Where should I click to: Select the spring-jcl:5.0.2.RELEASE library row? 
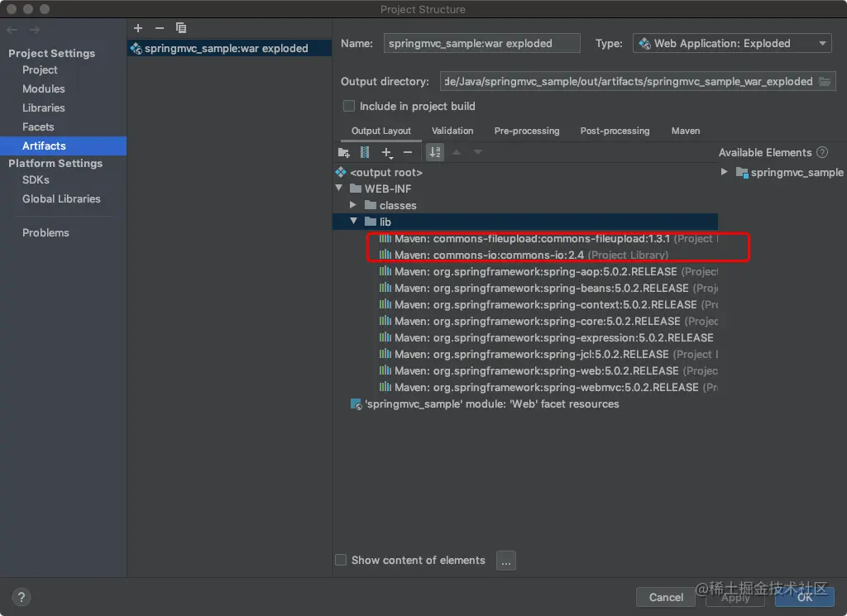pyautogui.click(x=548, y=355)
